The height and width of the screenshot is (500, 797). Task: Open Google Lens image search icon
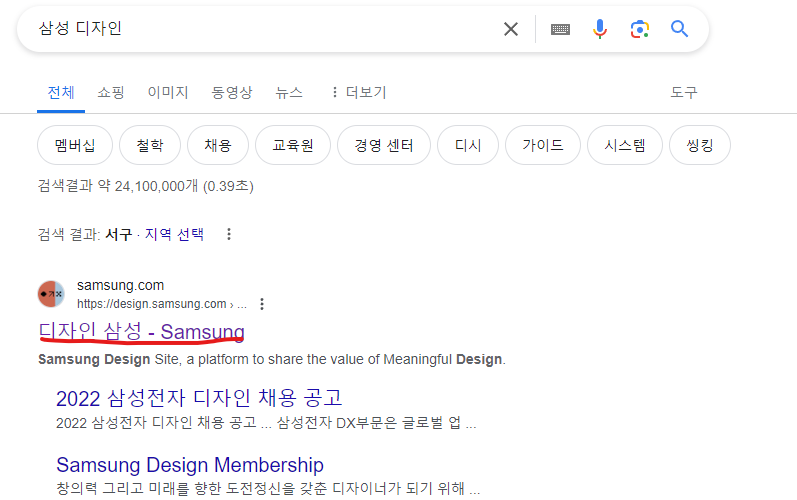click(x=639, y=29)
